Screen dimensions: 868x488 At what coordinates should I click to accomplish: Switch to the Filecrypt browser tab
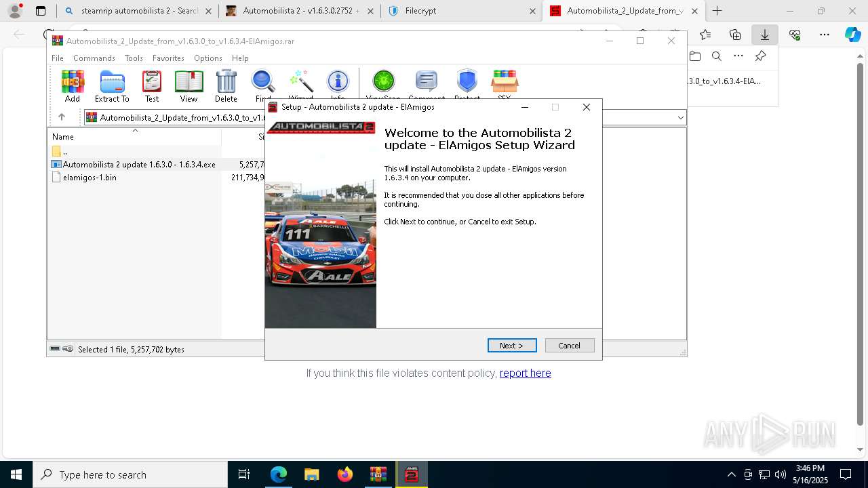point(460,11)
